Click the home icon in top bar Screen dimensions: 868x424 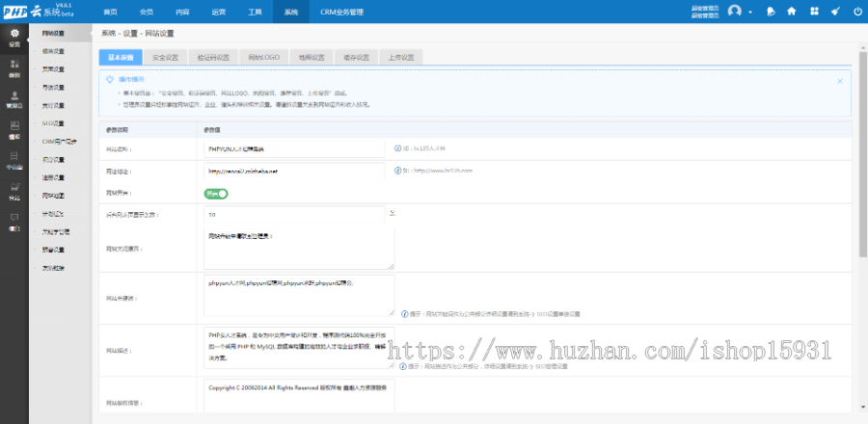point(791,12)
